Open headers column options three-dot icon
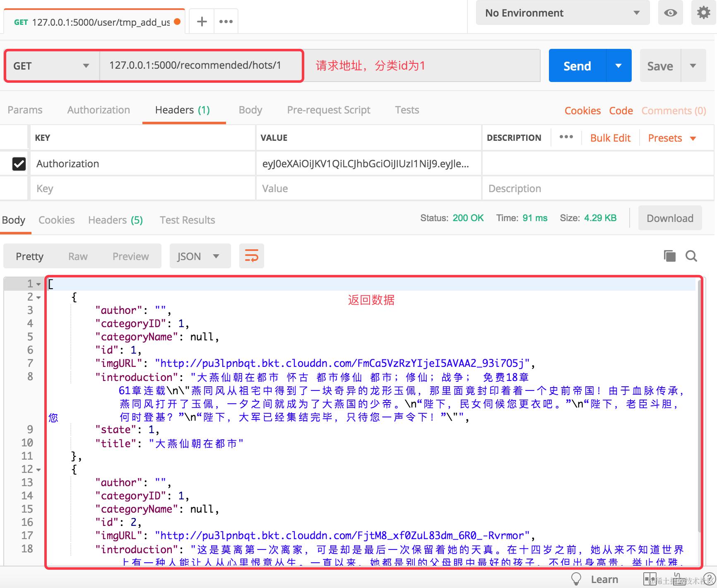This screenshot has height=588, width=717. coord(566,137)
